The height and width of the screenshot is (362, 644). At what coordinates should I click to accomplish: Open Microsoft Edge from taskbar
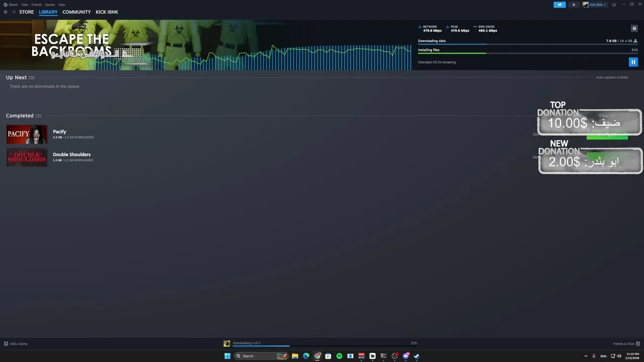306,356
